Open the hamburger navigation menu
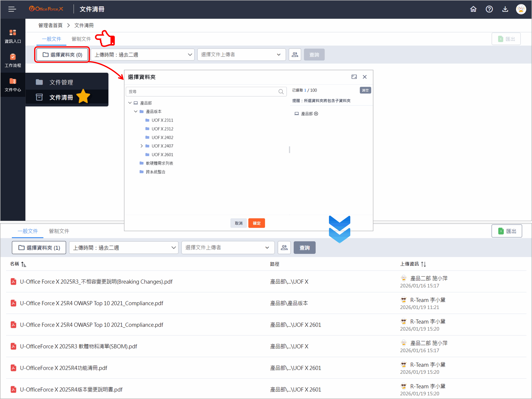 click(x=12, y=9)
